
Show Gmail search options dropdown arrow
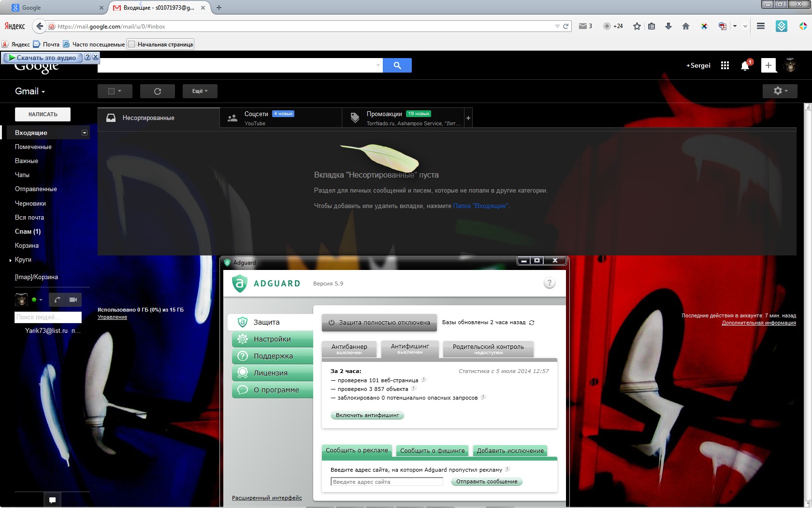coord(378,65)
